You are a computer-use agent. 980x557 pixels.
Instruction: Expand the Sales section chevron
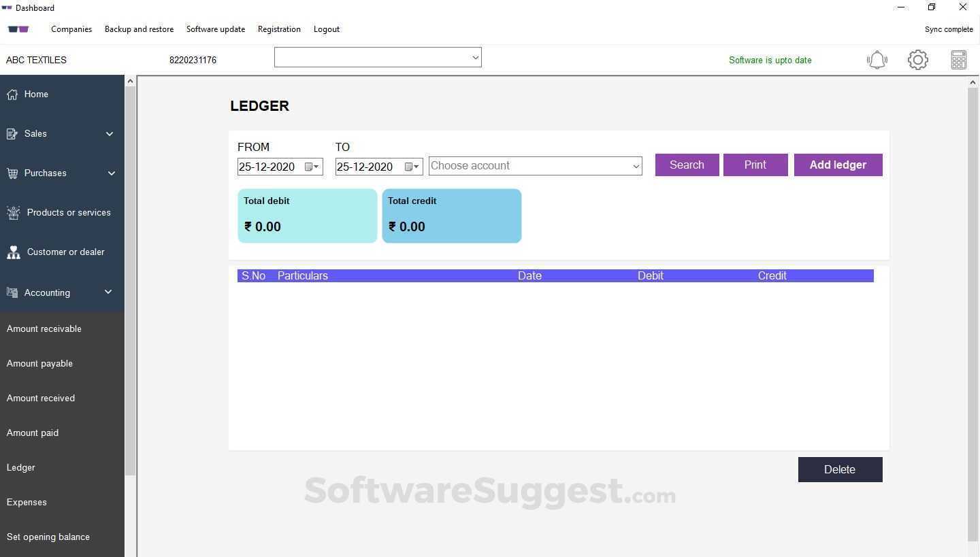tap(110, 133)
